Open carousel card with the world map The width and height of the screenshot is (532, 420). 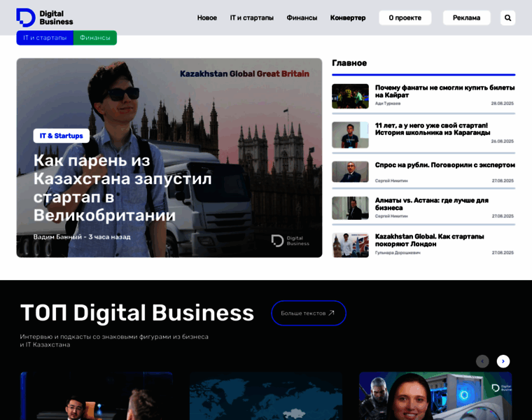pyautogui.click(x=266, y=396)
